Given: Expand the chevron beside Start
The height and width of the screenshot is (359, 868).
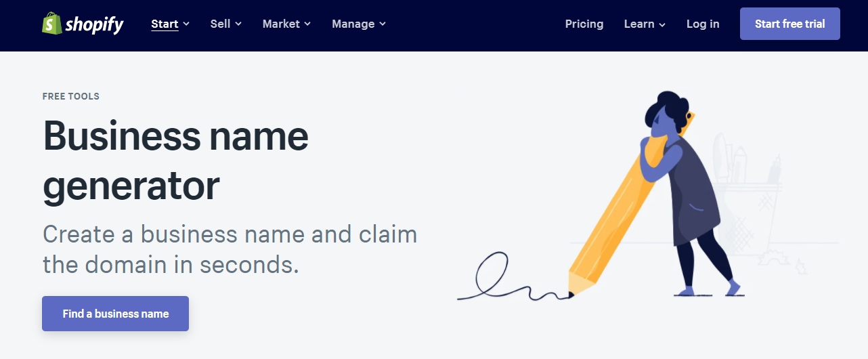Looking at the screenshot, I should point(186,24).
